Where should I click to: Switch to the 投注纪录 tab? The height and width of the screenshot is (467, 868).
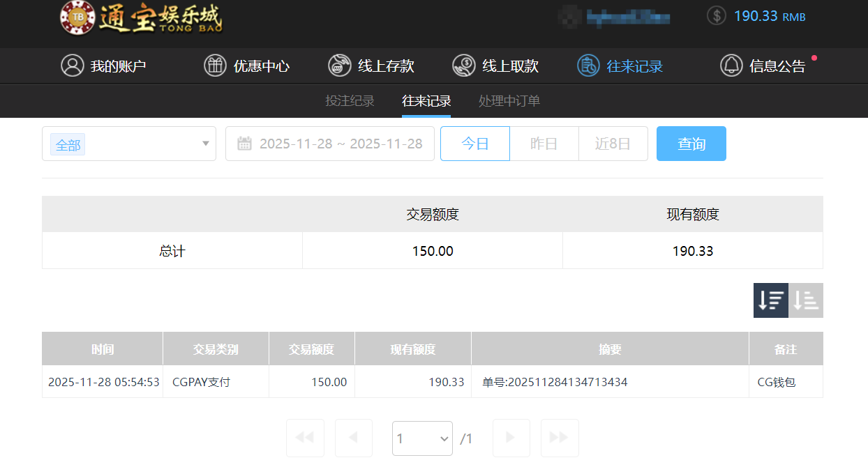350,100
